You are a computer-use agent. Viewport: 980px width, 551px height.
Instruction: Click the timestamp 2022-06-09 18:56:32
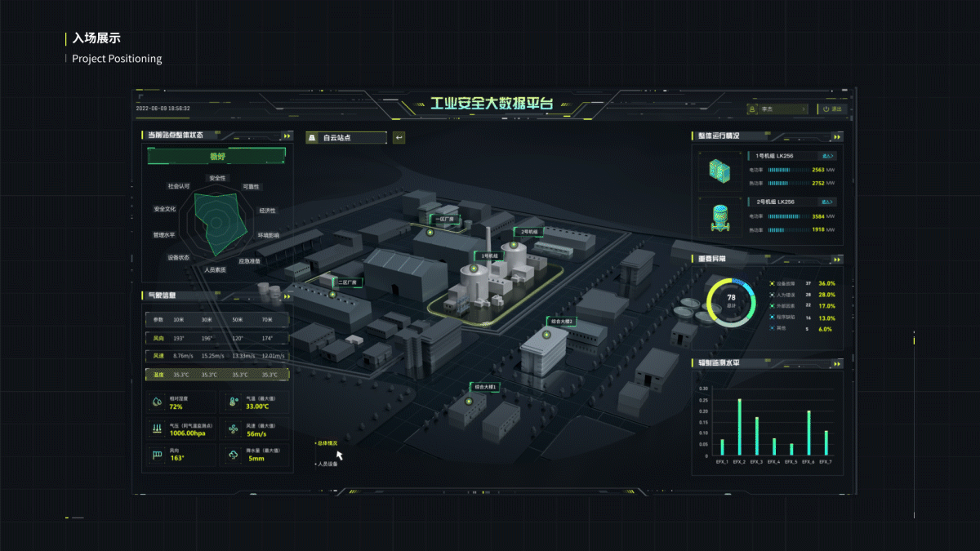tap(163, 109)
